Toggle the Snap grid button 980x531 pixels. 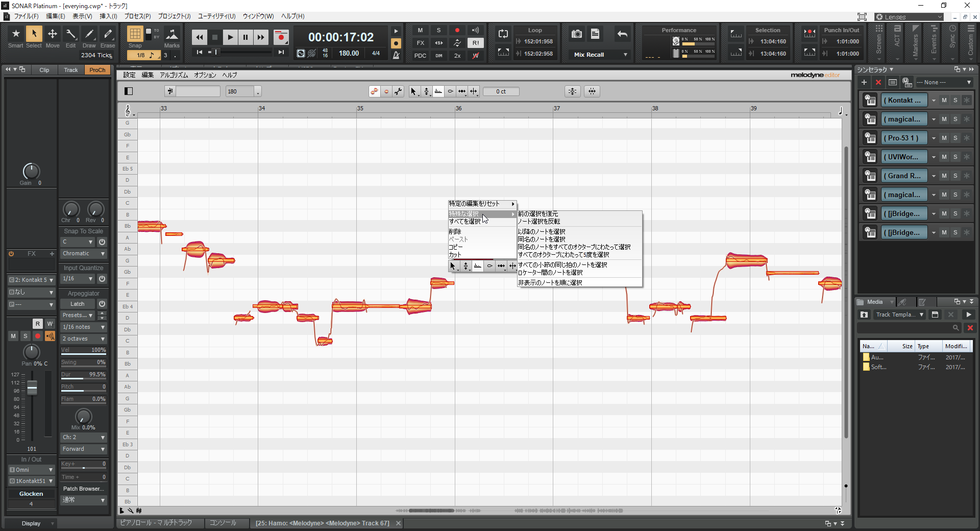tap(135, 34)
